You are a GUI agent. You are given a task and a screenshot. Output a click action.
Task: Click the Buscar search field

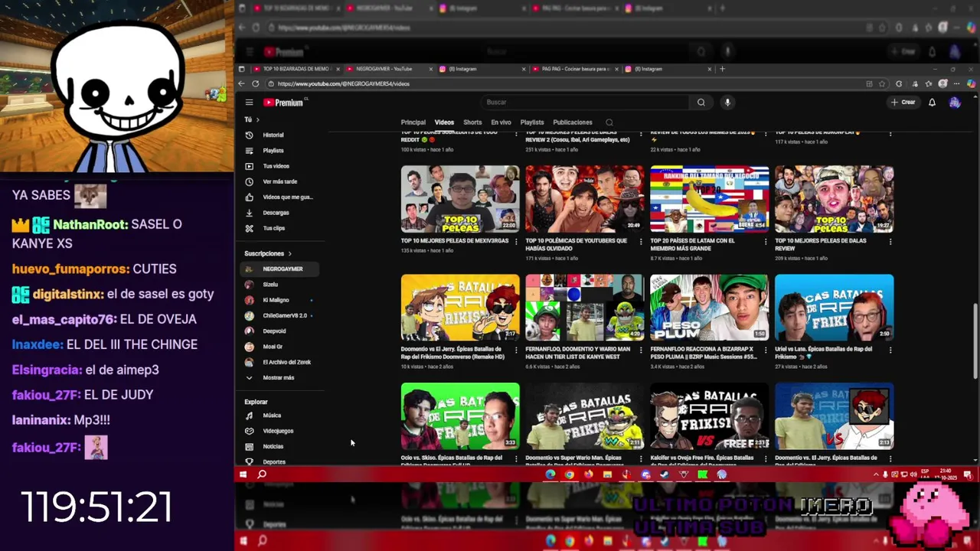coord(585,103)
